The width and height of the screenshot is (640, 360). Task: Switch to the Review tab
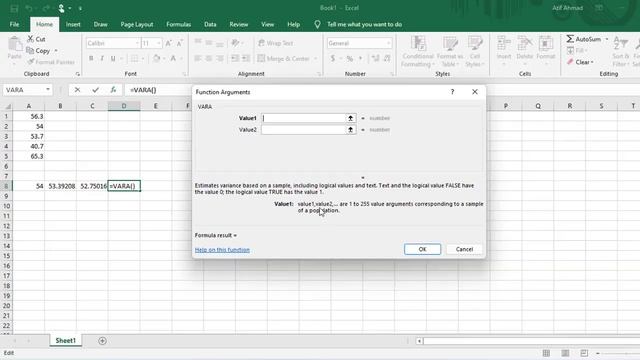[239, 24]
